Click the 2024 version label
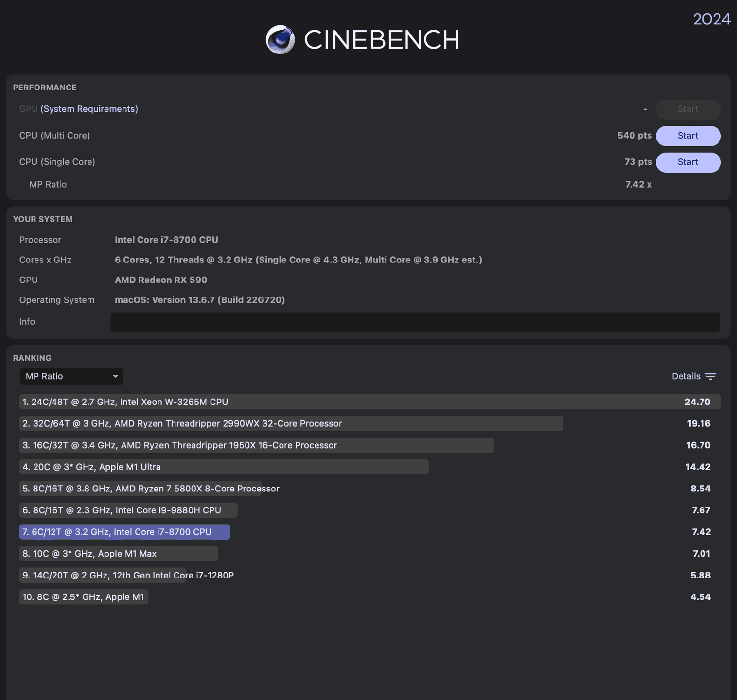Image resolution: width=737 pixels, height=700 pixels. pos(712,19)
